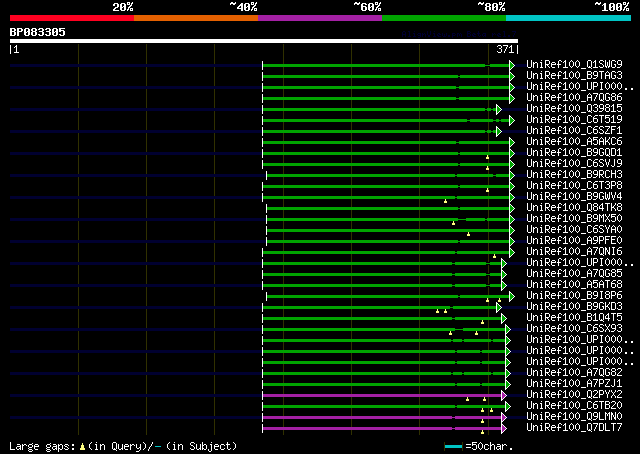Select the UniRef100_Q7DLT7 label
Image resolution: width=640 pixels, height=454 pixels.
tap(574, 428)
